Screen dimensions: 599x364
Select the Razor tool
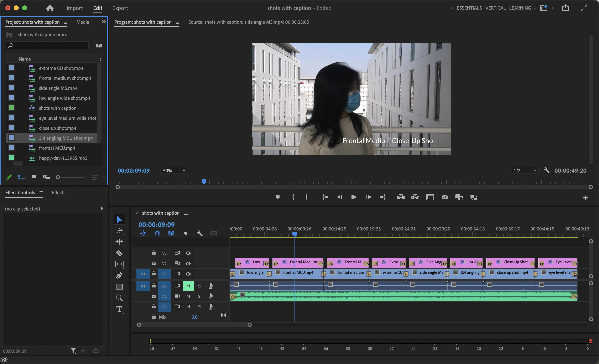[119, 253]
